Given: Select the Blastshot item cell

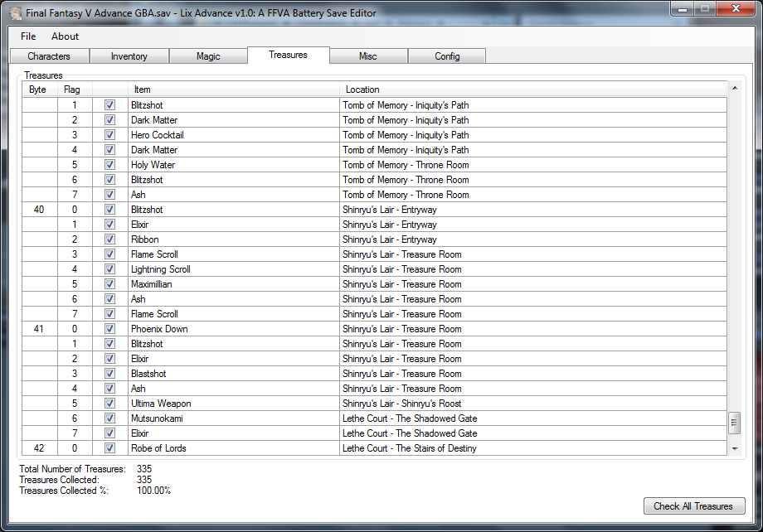Looking at the screenshot, I should click(x=234, y=374).
